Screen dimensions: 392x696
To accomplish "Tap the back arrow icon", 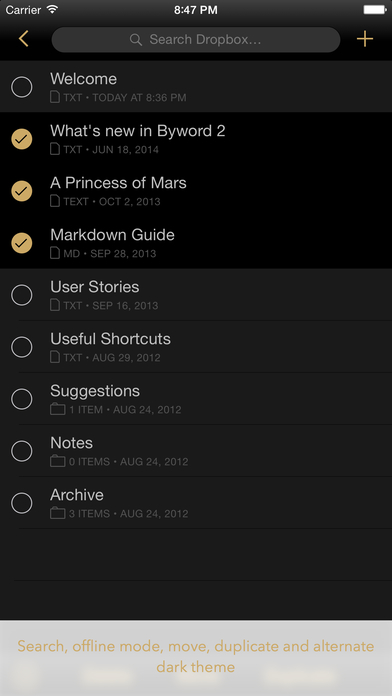I will (x=24, y=39).
